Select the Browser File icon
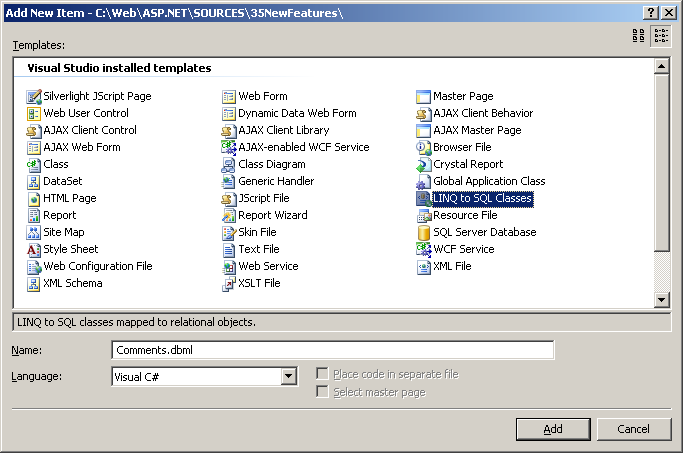683x453 pixels. tap(423, 147)
